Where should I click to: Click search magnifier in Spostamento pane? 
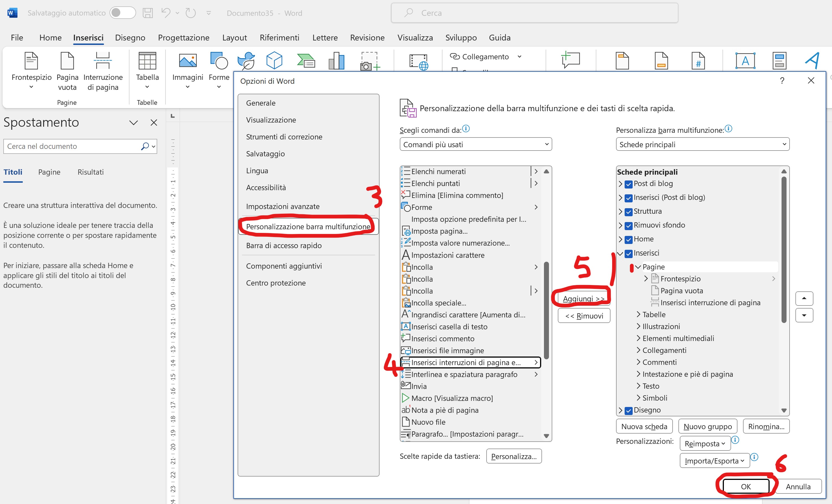[145, 146]
